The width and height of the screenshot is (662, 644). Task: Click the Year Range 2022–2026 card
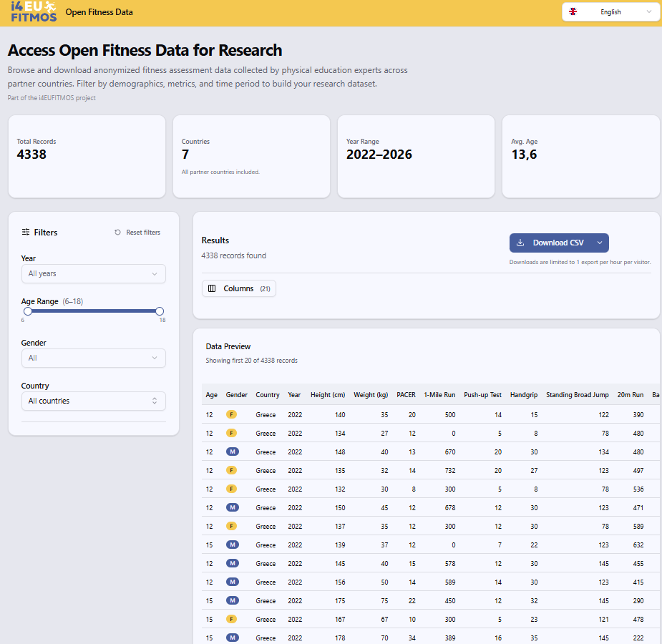click(417, 157)
